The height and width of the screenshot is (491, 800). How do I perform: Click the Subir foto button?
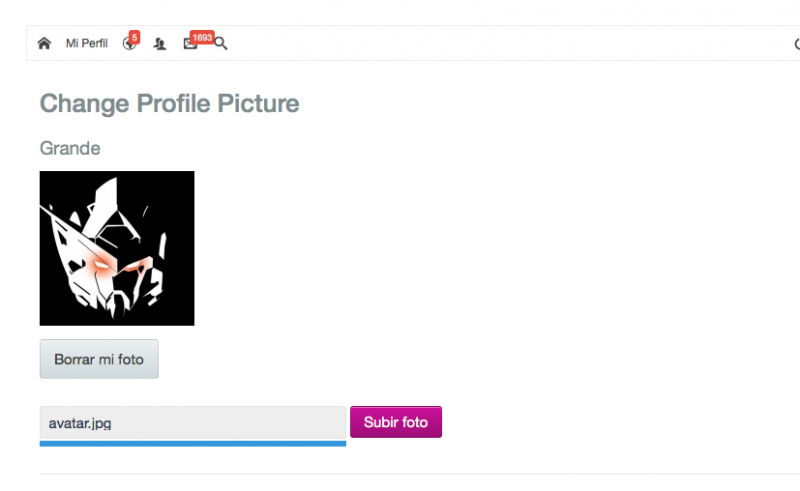[x=396, y=422]
